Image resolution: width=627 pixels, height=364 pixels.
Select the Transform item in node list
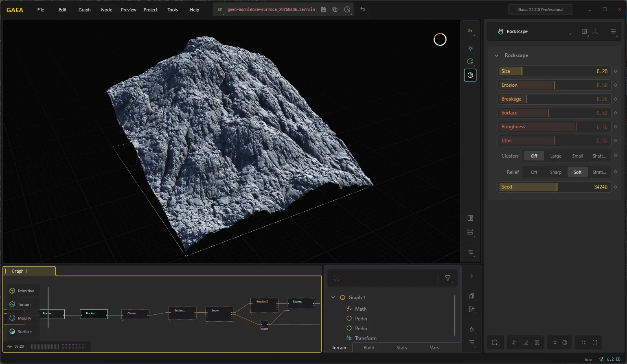(x=366, y=338)
